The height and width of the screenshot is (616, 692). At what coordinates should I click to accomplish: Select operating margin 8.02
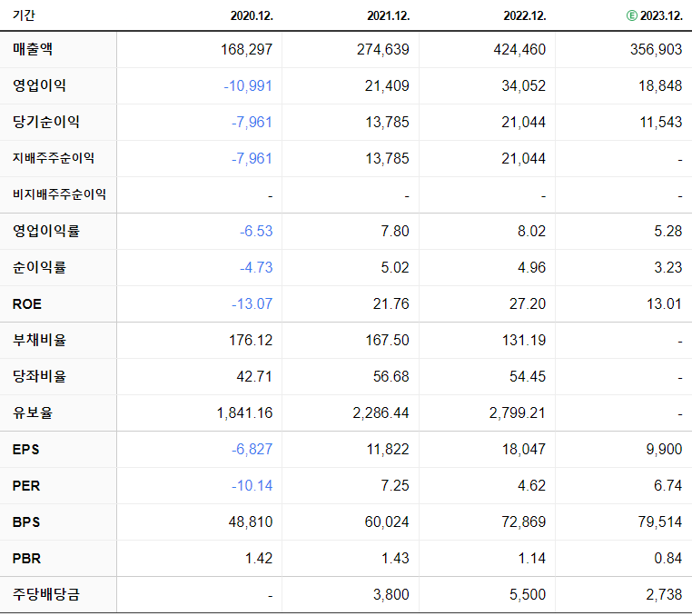point(531,231)
